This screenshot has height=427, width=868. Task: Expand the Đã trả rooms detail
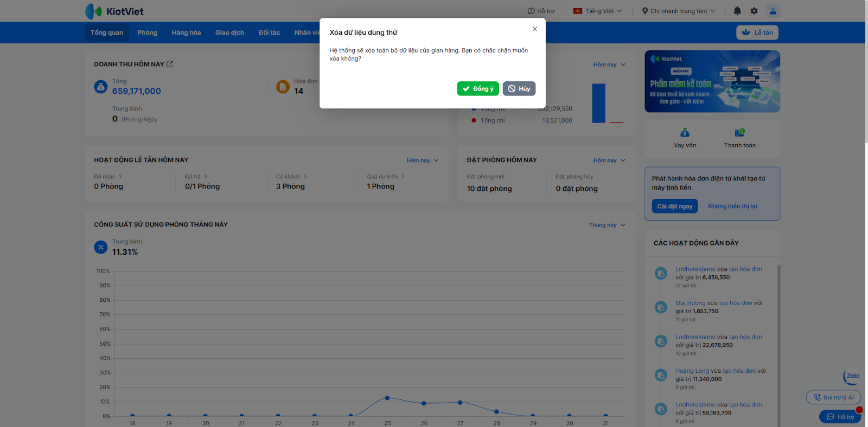coord(196,177)
